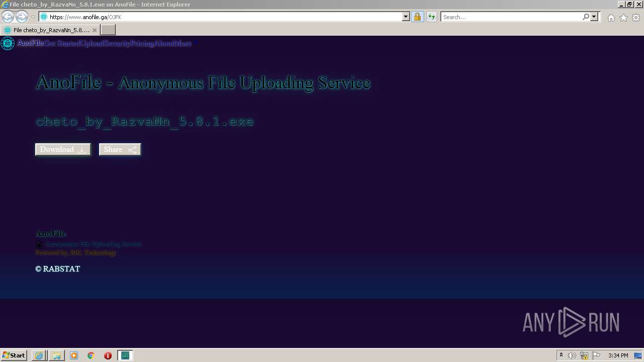Viewport: 644px width, 362px height.
Task: Open the media player taskbar icon
Action: pyautogui.click(x=74, y=355)
